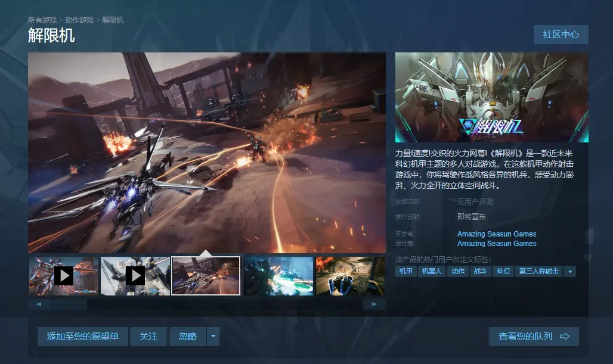613x364 pixels.
Task: Go to 动作游戏 breadcrumb link
Action: tap(79, 20)
